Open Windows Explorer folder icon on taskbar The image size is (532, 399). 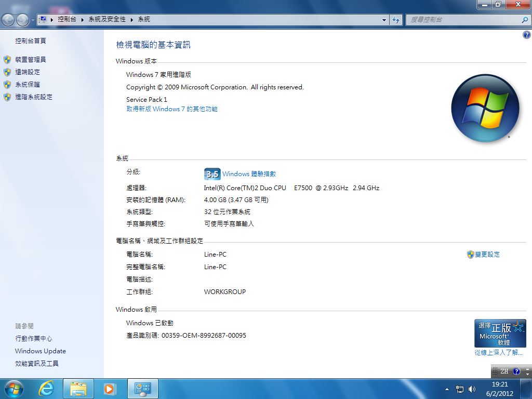[78, 389]
